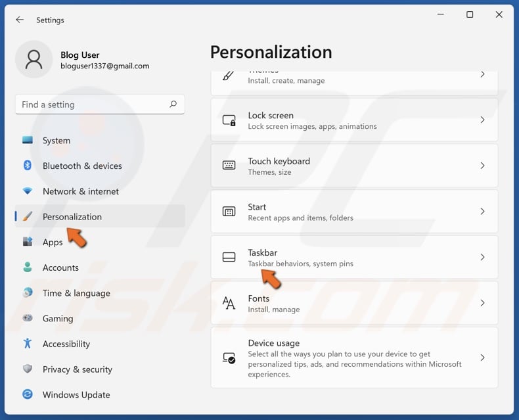Open the Taskbar entry title
The height and width of the screenshot is (420, 519).
pos(263,253)
